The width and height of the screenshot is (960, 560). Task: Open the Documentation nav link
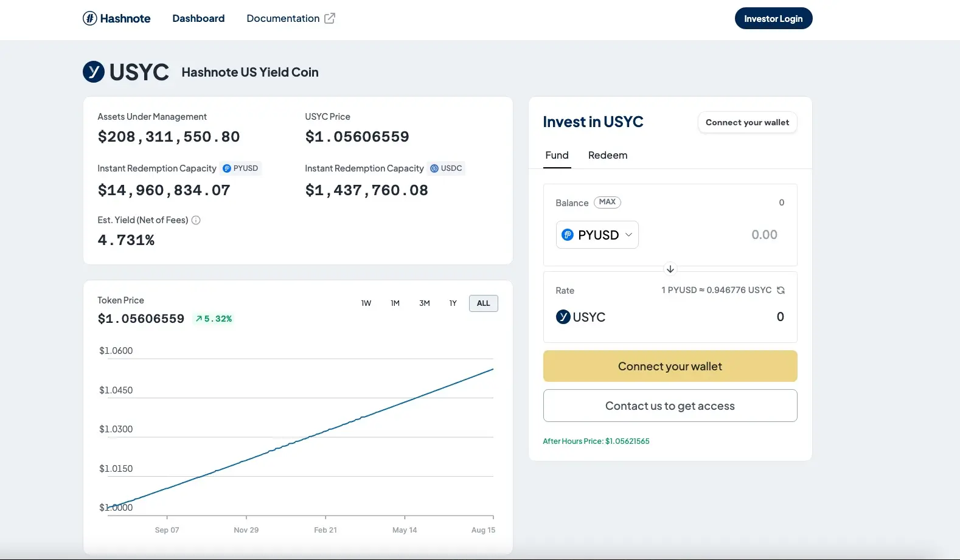(283, 18)
